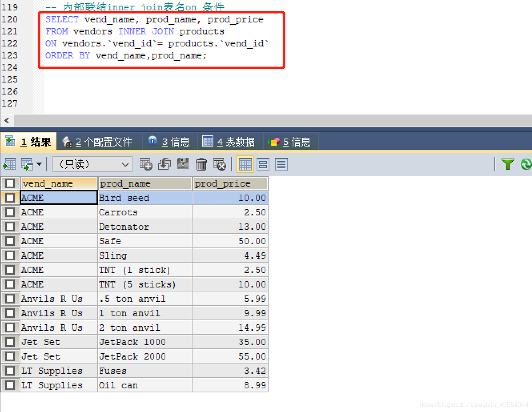
Task: Click the editor left scroll arrow
Action: [7, 121]
